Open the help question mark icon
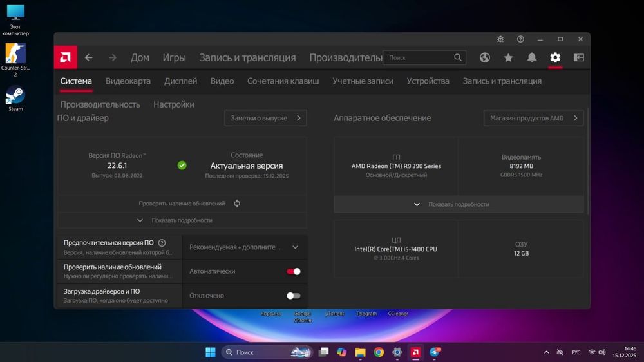Screen dimensions: 644x362 tap(520, 39)
